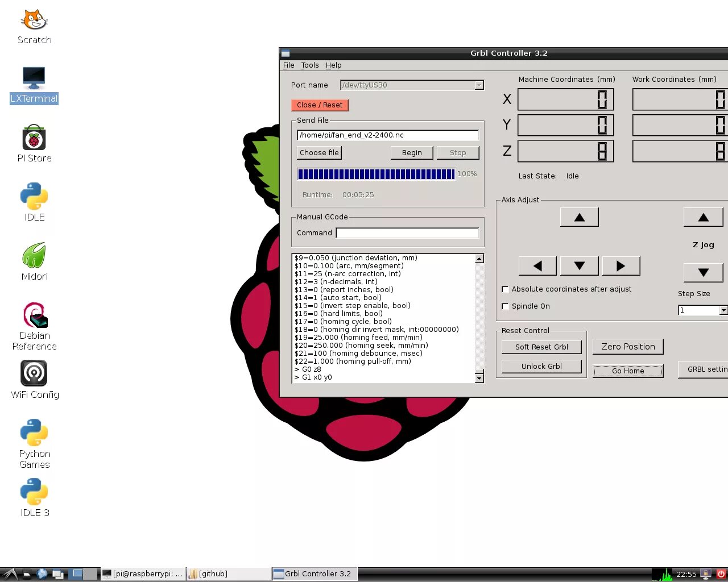Open the IDLE 3 desktop icon
The image size is (728, 582).
click(x=34, y=497)
